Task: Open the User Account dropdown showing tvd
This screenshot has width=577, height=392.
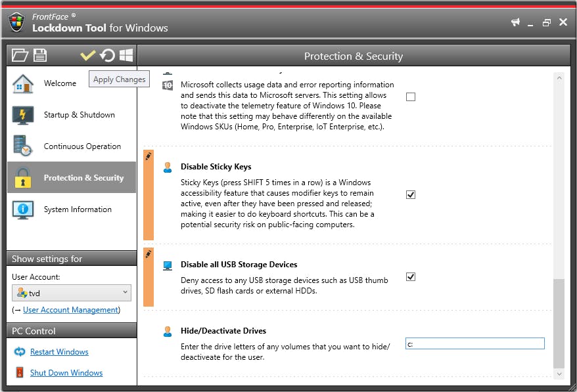Action: [x=72, y=293]
